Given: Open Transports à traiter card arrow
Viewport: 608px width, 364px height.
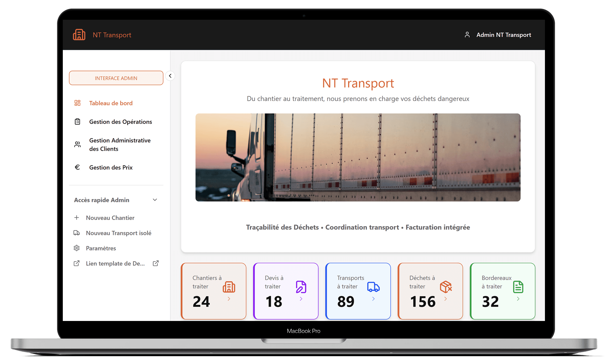Looking at the screenshot, I should click(373, 299).
